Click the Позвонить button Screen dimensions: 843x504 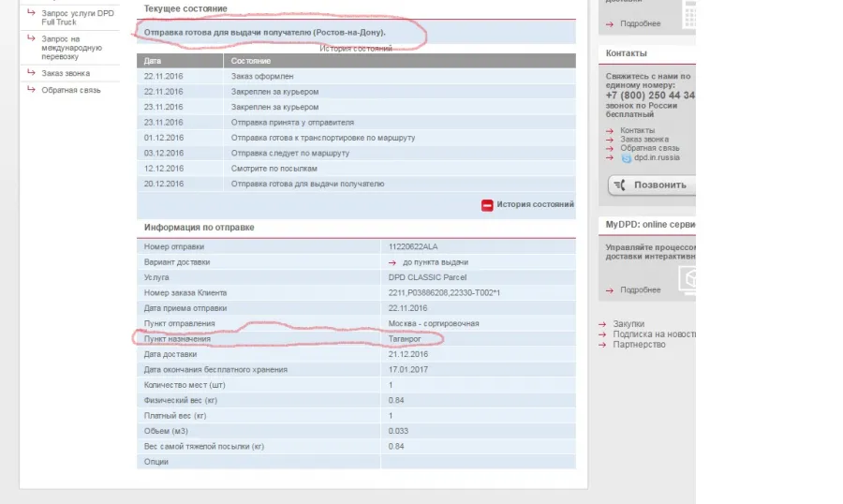[652, 185]
